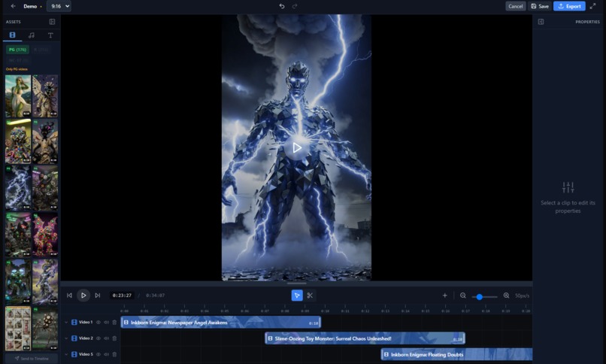Select the green woman video thumbnail
Image resolution: width=606 pixels, height=364 pixels.
pyautogui.click(x=18, y=96)
